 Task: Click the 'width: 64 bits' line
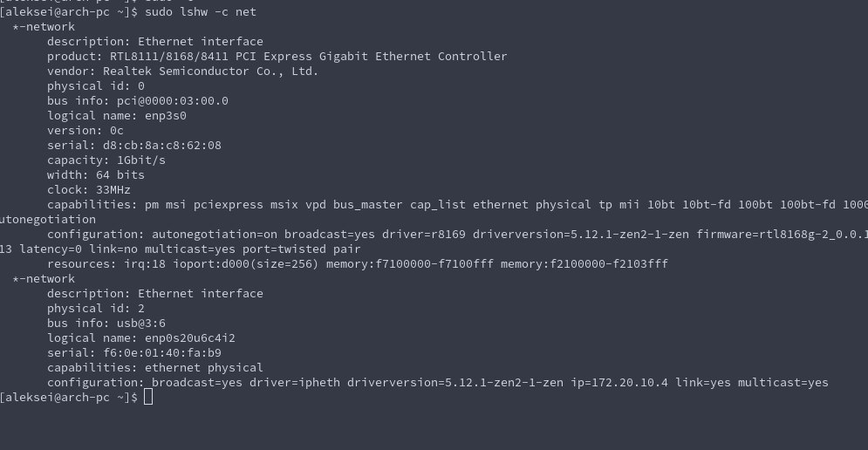[x=96, y=175]
